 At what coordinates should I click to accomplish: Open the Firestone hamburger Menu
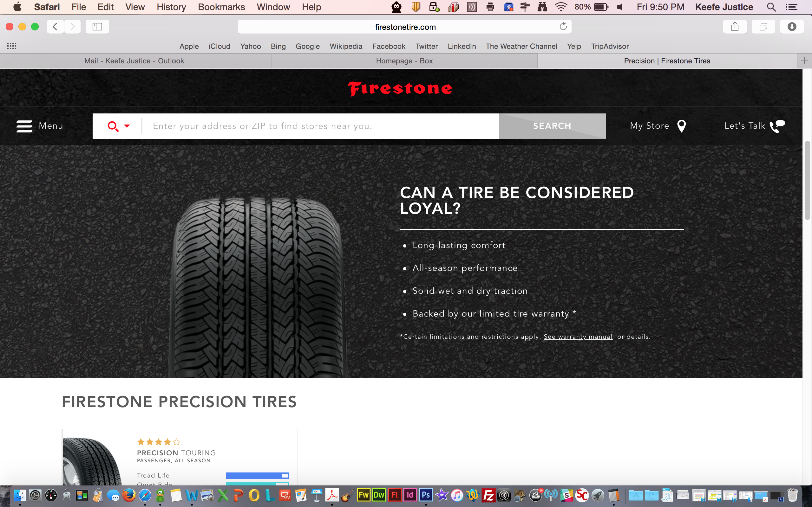(24, 126)
